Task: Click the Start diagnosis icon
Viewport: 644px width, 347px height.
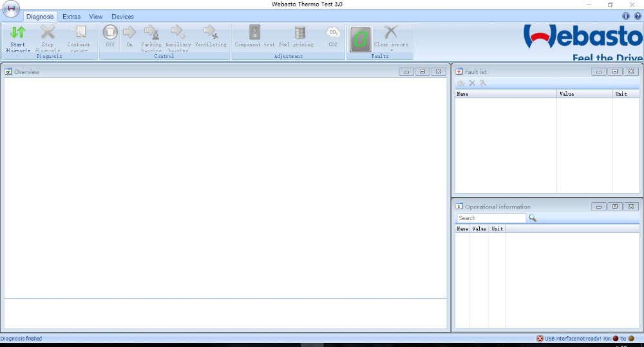Action: tap(18, 32)
